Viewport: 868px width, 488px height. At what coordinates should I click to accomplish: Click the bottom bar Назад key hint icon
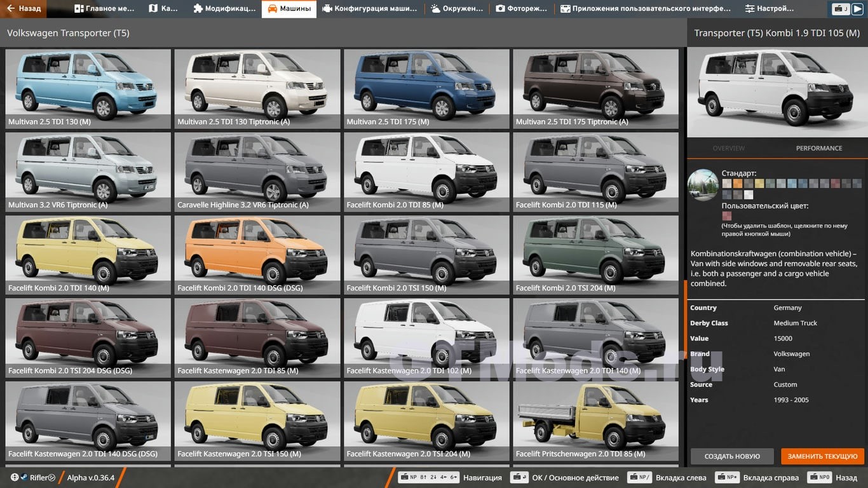[x=820, y=477]
